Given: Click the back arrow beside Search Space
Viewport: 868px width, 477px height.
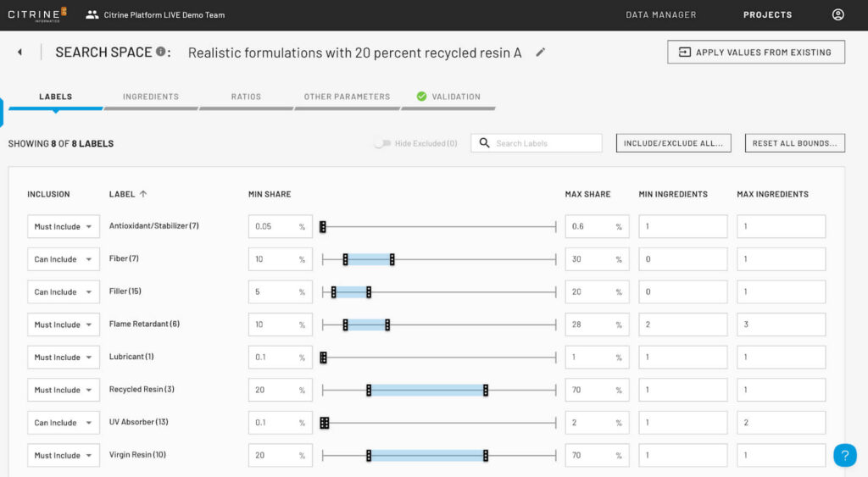Looking at the screenshot, I should pos(20,52).
